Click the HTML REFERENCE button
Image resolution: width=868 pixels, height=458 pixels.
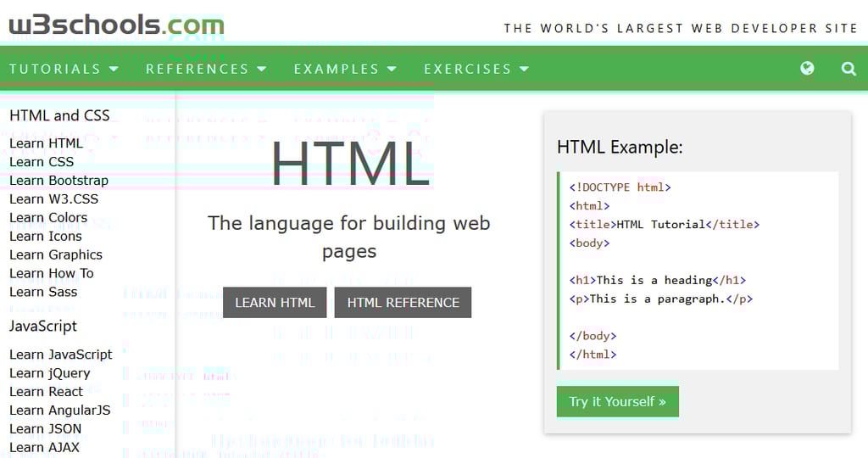[403, 303]
